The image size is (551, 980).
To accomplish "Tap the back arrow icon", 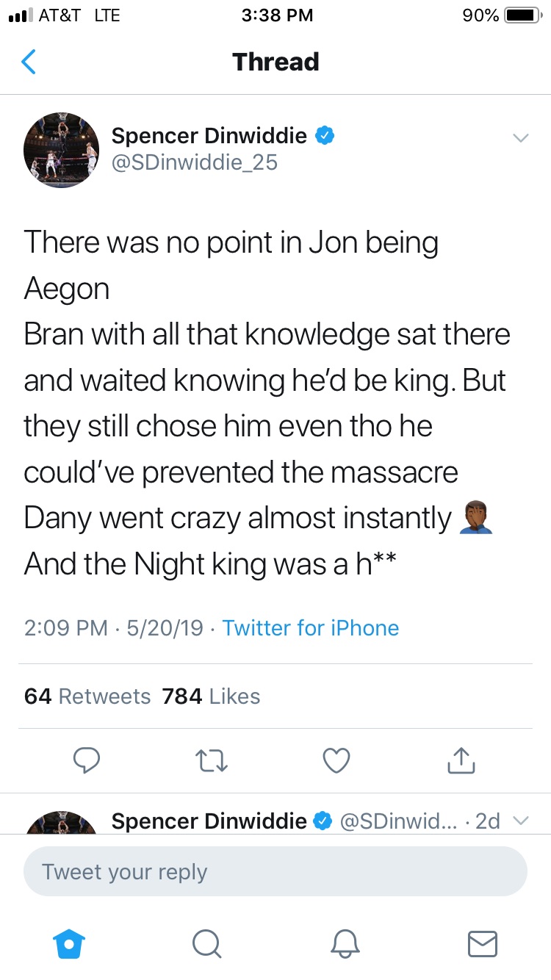I will [29, 62].
